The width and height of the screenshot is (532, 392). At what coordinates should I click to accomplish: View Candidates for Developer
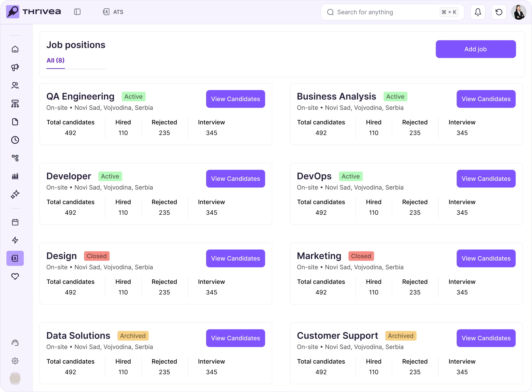click(235, 179)
